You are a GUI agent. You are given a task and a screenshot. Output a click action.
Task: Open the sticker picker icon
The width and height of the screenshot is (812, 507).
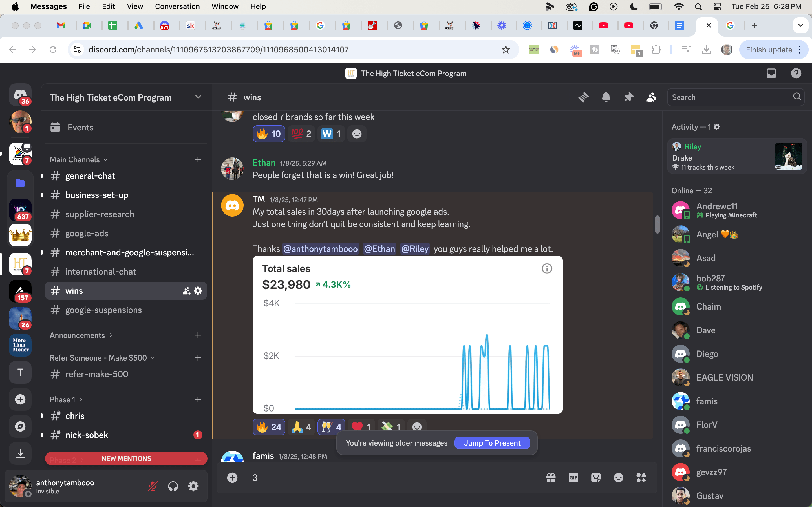[596, 477]
